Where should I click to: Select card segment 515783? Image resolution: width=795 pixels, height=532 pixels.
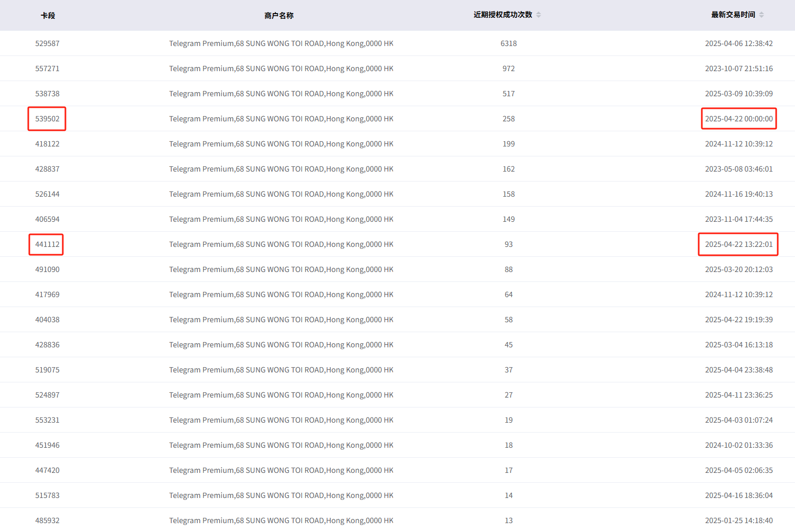coord(47,495)
